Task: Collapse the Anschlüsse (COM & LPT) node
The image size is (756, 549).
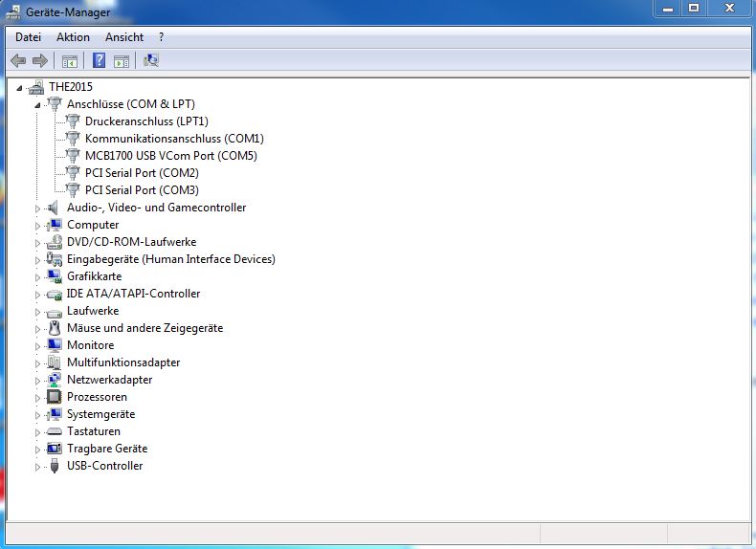Action: (37, 105)
